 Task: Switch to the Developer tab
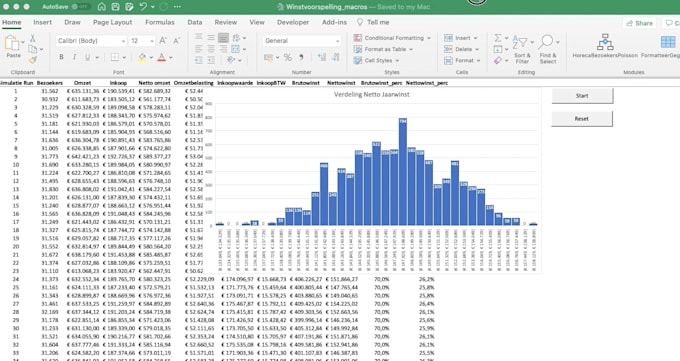point(293,22)
